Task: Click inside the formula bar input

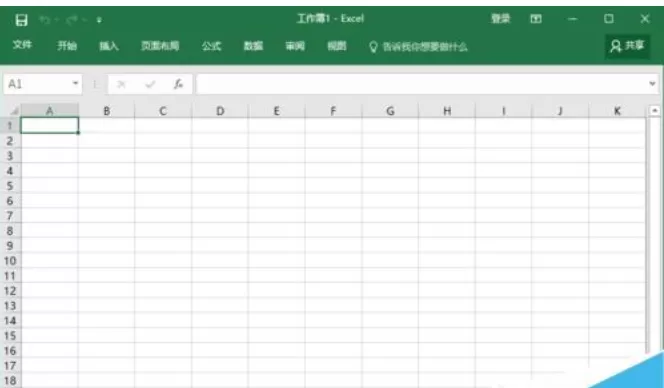Action: pos(422,84)
